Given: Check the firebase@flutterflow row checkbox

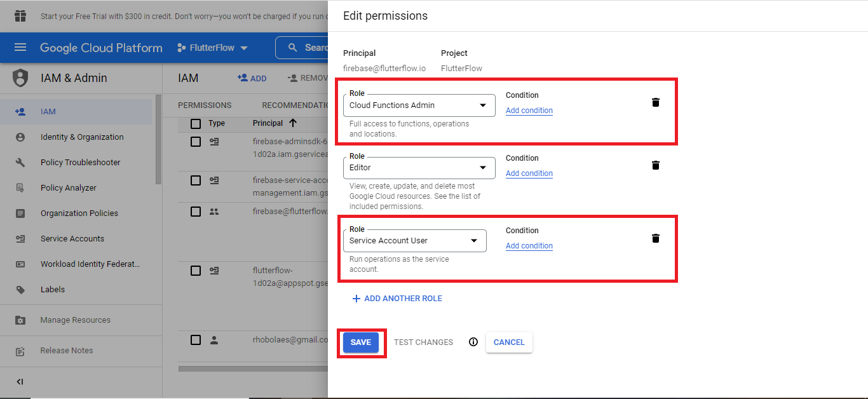Looking at the screenshot, I should click(196, 212).
